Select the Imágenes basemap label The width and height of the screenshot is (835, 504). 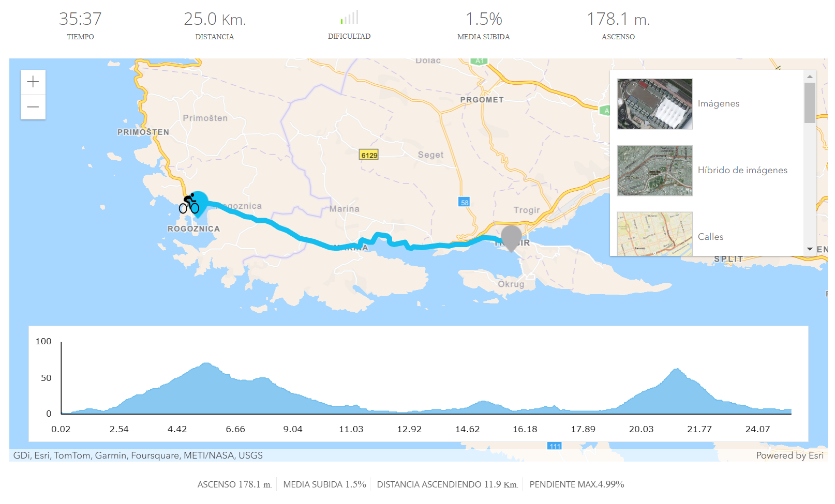(718, 104)
